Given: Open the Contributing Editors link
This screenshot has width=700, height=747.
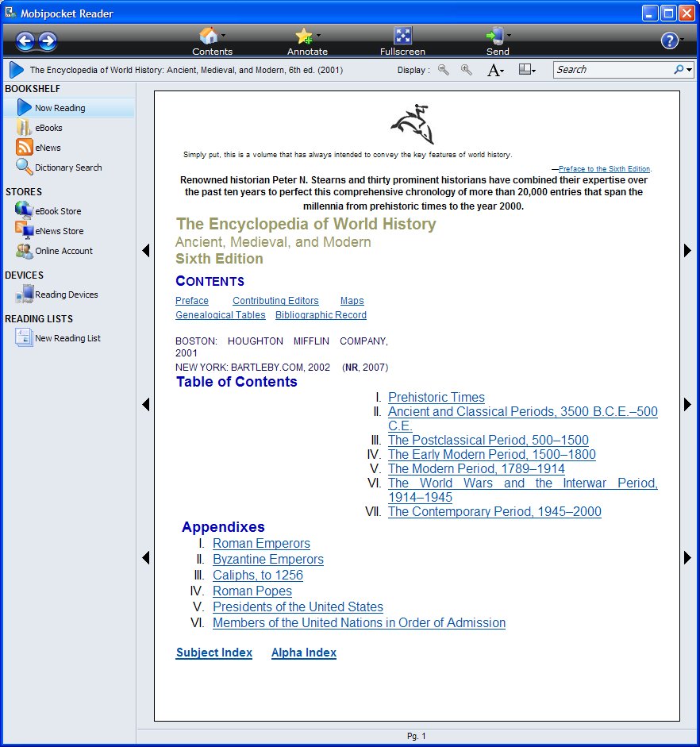Looking at the screenshot, I should pos(275,301).
